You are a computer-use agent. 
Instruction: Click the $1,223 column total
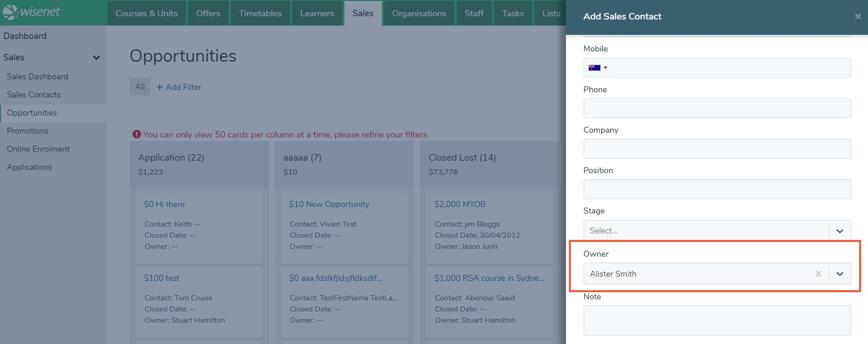(x=150, y=172)
